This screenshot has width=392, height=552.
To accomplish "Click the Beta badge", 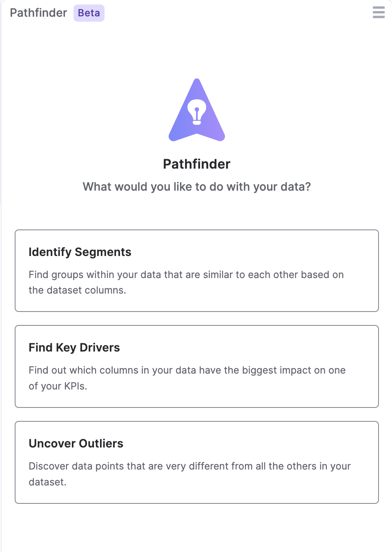I will (x=89, y=13).
